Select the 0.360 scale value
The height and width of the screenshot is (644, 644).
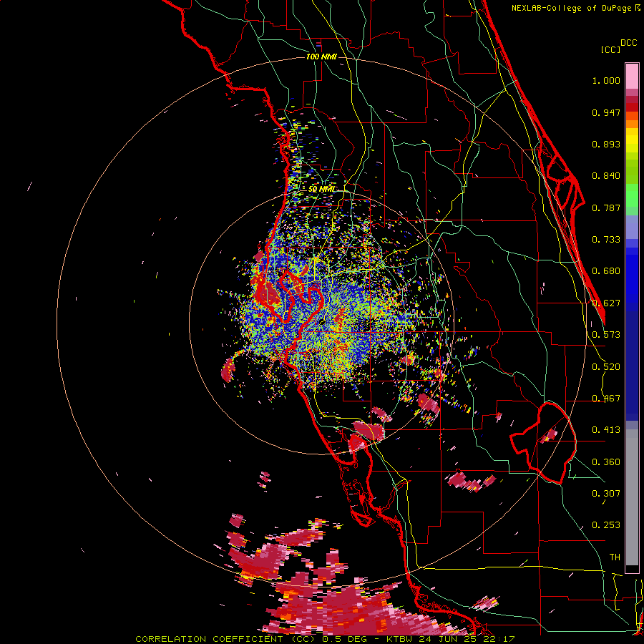[x=606, y=462]
